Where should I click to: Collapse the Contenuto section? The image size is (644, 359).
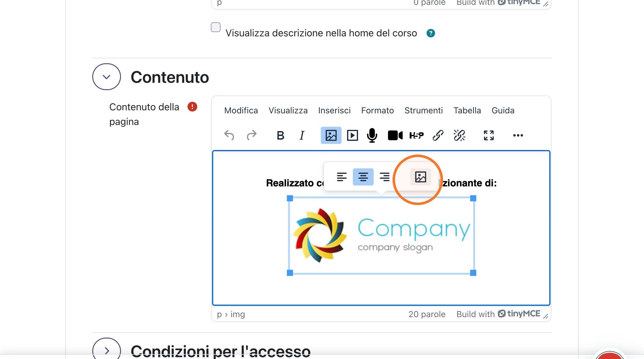[x=106, y=77]
